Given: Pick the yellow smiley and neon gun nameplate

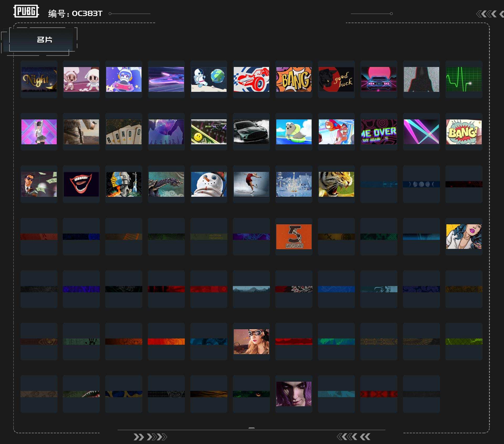Looking at the screenshot, I should 209,132.
